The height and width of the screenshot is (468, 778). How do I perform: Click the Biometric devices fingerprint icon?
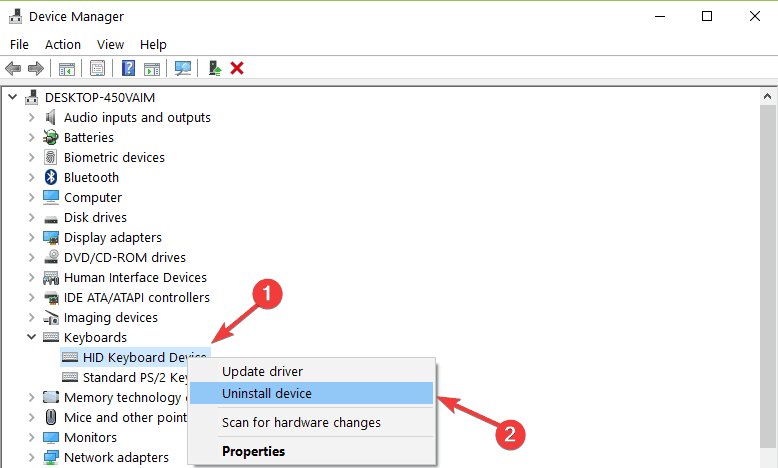point(51,157)
